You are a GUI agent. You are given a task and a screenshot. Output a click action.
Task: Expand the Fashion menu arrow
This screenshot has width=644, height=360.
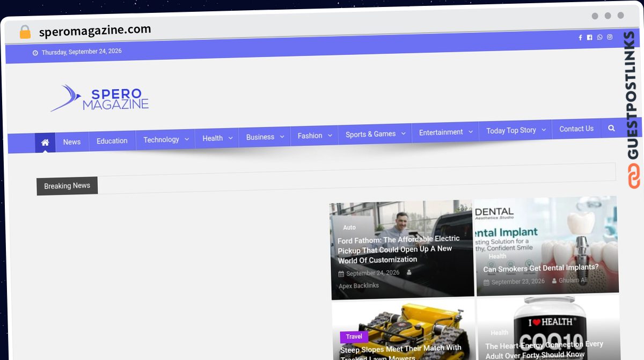tap(330, 136)
